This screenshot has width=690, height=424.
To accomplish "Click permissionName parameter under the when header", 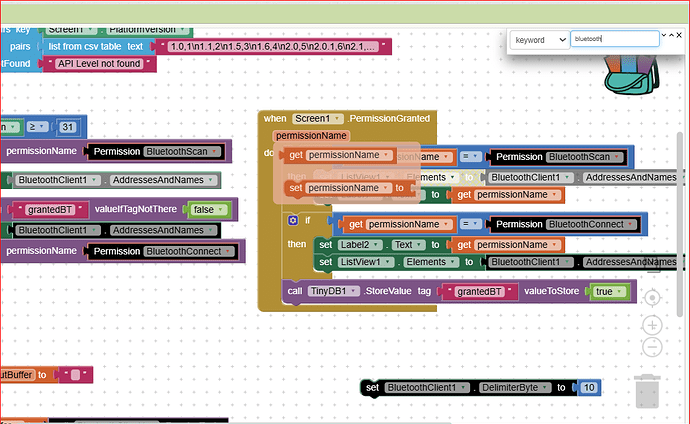I will (311, 136).
